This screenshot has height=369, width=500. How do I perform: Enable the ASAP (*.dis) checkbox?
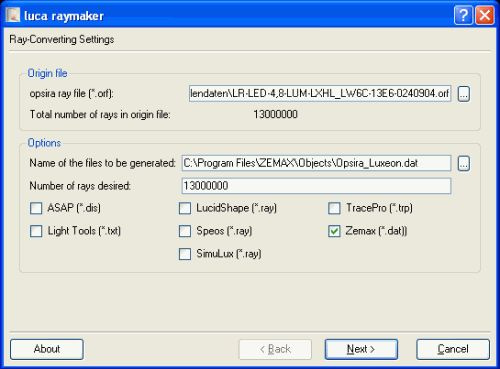[36, 208]
